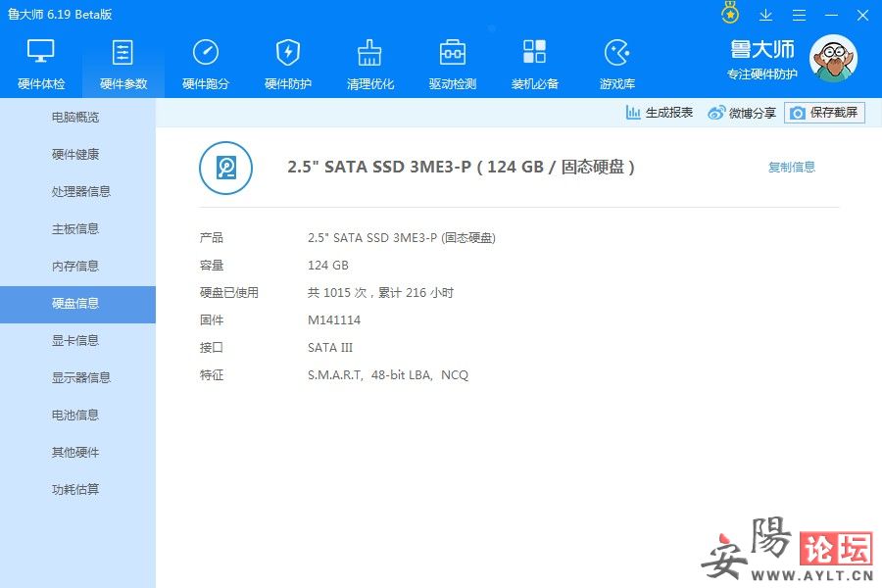Click 微博分享 Weibo share
Viewport: 882px width, 588px height.
(742, 113)
